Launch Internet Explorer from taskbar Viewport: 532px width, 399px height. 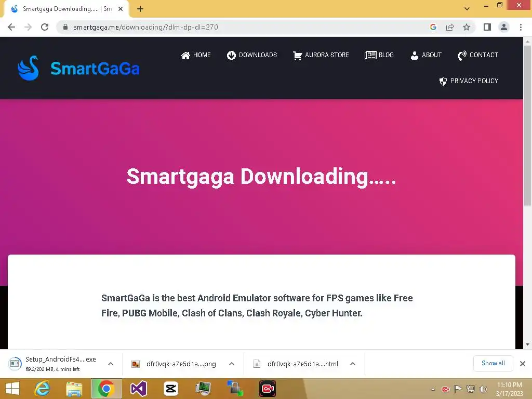pyautogui.click(x=43, y=389)
